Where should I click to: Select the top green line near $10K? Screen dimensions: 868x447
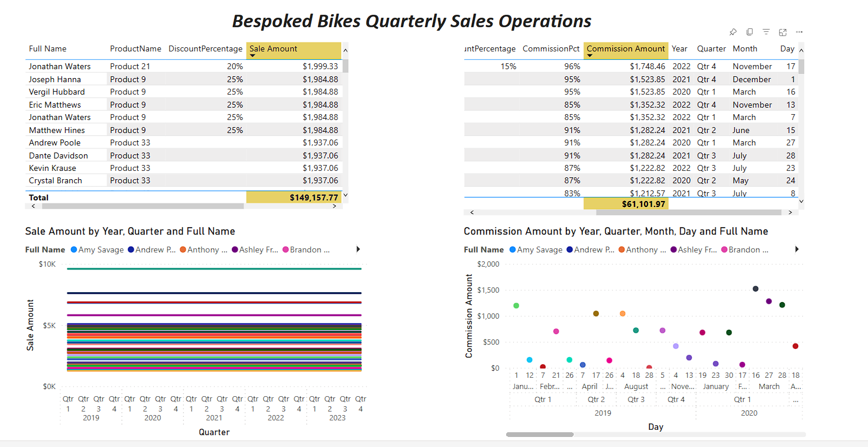click(x=214, y=268)
